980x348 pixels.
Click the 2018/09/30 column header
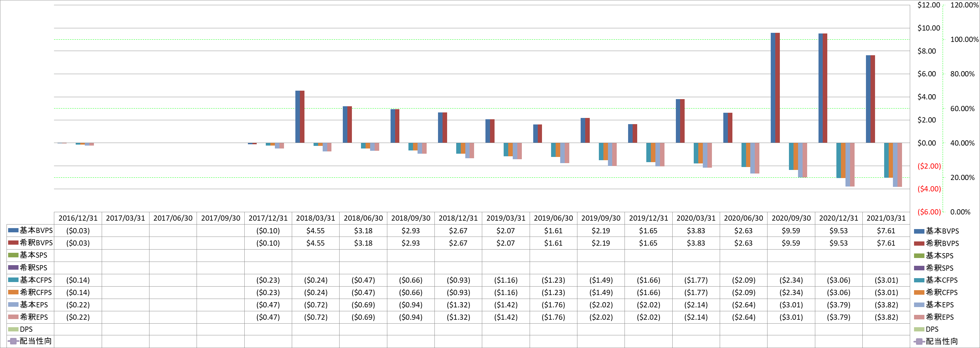(x=411, y=218)
